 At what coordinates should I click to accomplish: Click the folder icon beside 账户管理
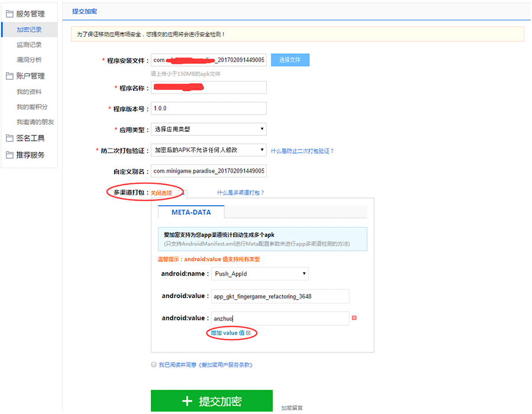pyautogui.click(x=9, y=76)
